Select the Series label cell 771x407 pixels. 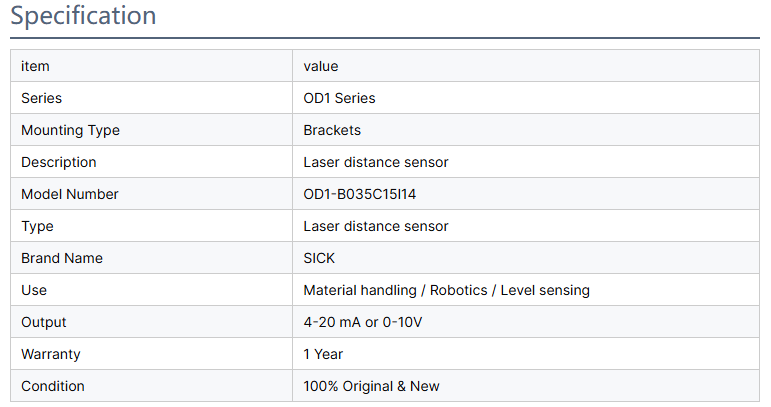click(41, 98)
